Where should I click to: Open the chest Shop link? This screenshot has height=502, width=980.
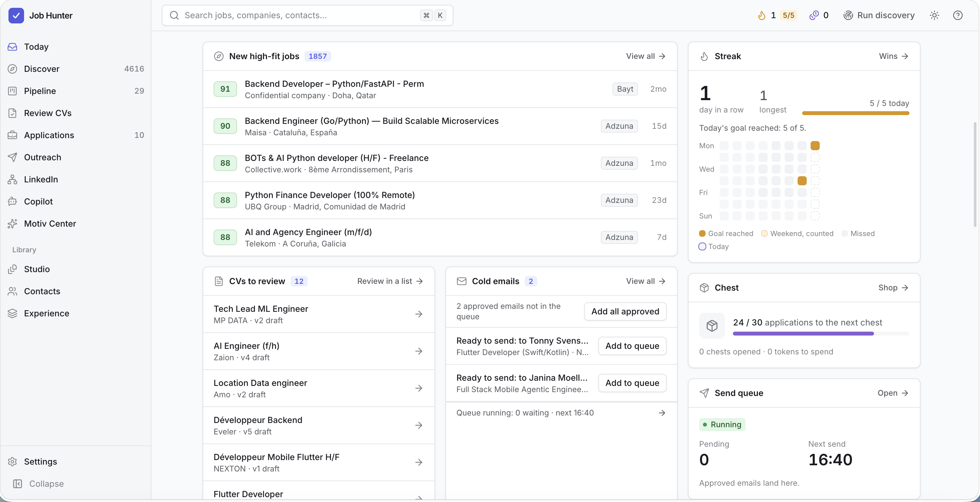(x=893, y=287)
